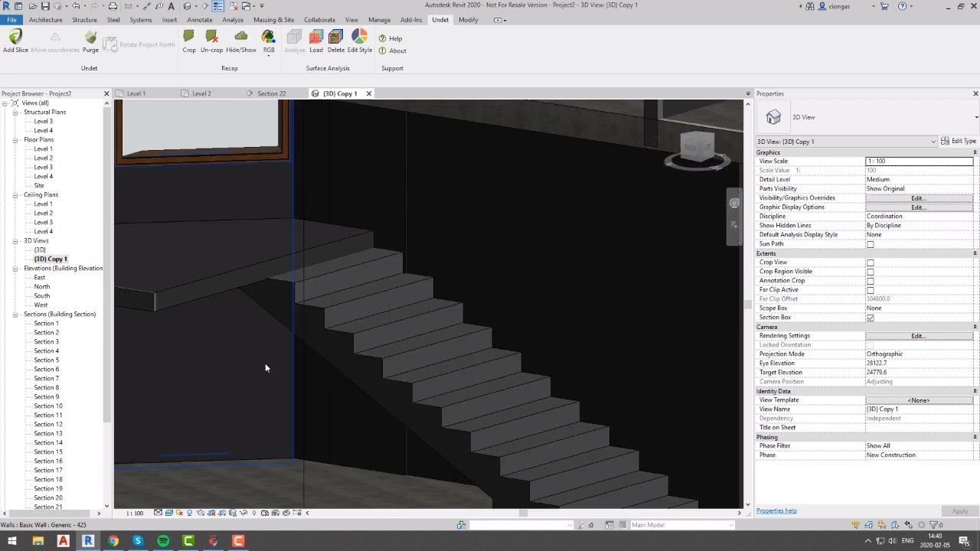Click the Text tool icon in the quick access toolbar
This screenshot has width=980, height=551.
click(x=172, y=6)
